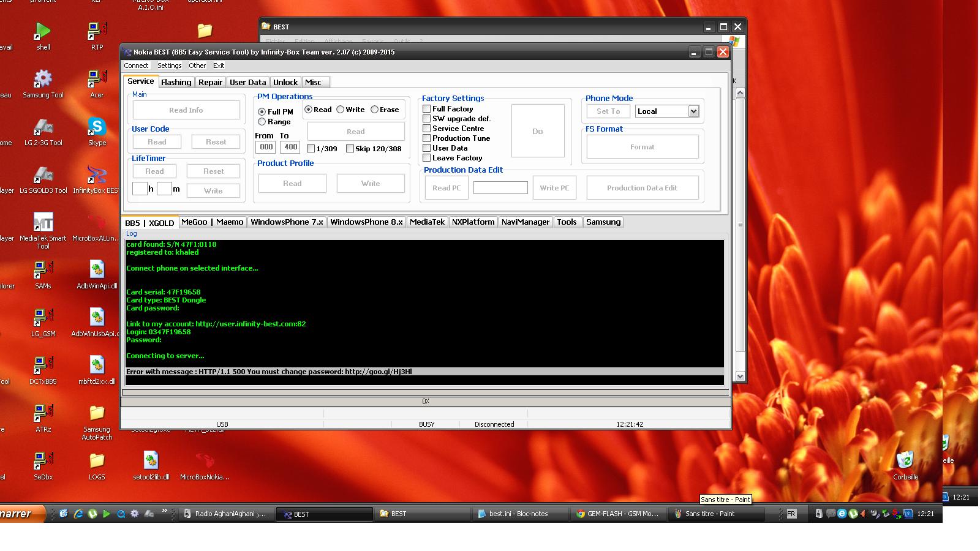The height and width of the screenshot is (551, 980).
Task: Open the SeDbx desktop shortcut
Action: coord(43,465)
